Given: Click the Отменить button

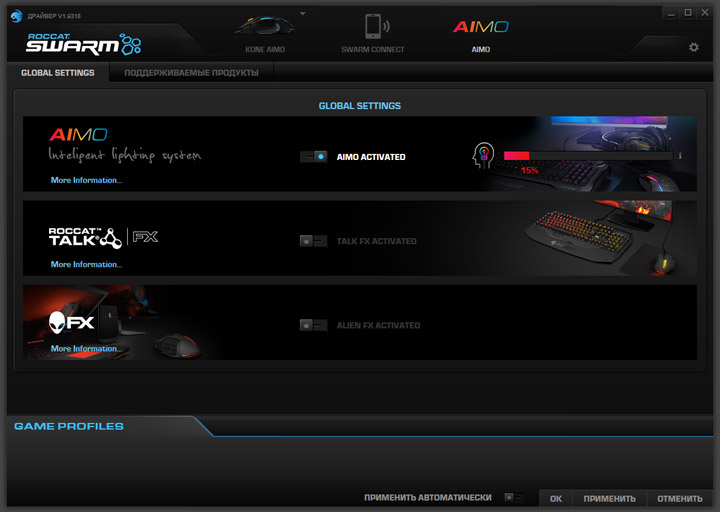Looking at the screenshot, I should [x=680, y=498].
